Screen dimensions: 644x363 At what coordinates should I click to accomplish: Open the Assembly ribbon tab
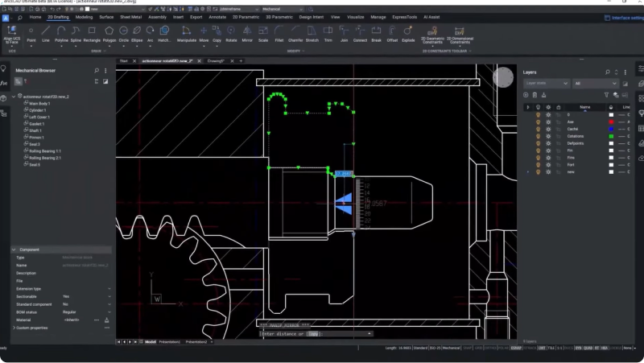coord(157,17)
